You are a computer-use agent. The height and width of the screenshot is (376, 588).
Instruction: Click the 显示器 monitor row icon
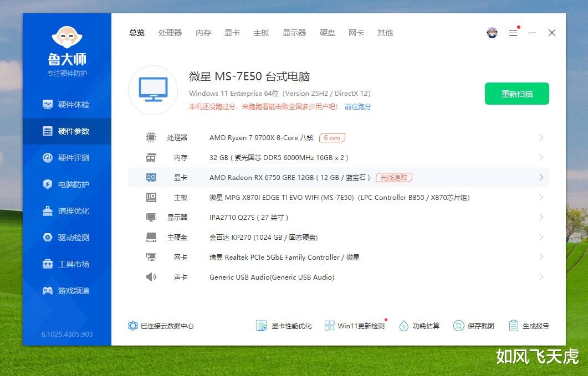pos(151,218)
